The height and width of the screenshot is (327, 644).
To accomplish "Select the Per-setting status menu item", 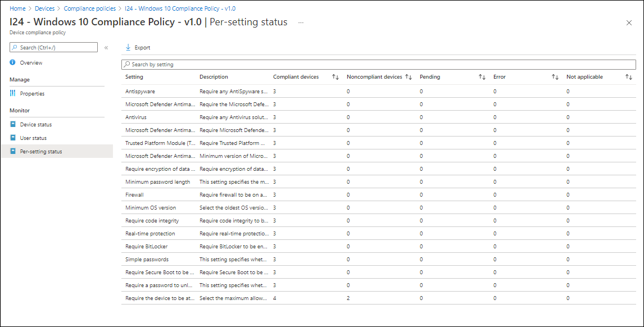I will tap(57, 152).
